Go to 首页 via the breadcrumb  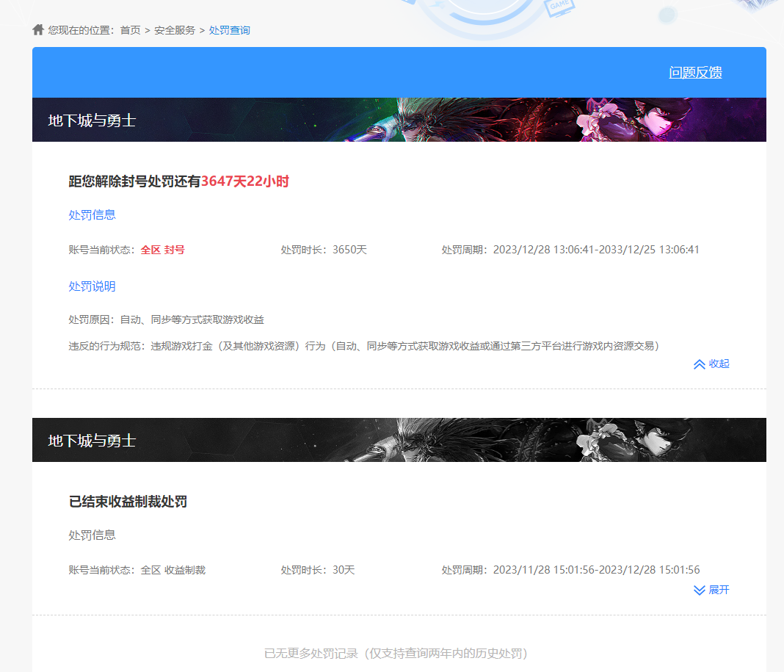coord(130,30)
